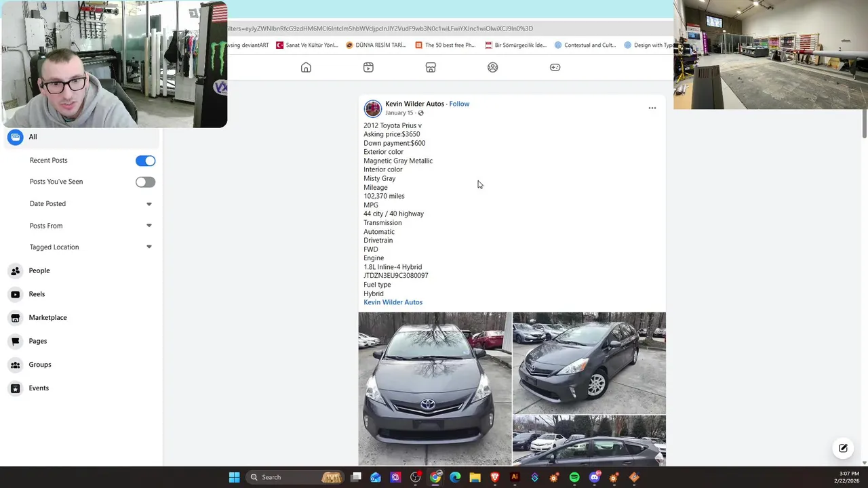This screenshot has height=488, width=868.
Task: Open the bottom-right Prius photo thumbnail
Action: point(589,441)
